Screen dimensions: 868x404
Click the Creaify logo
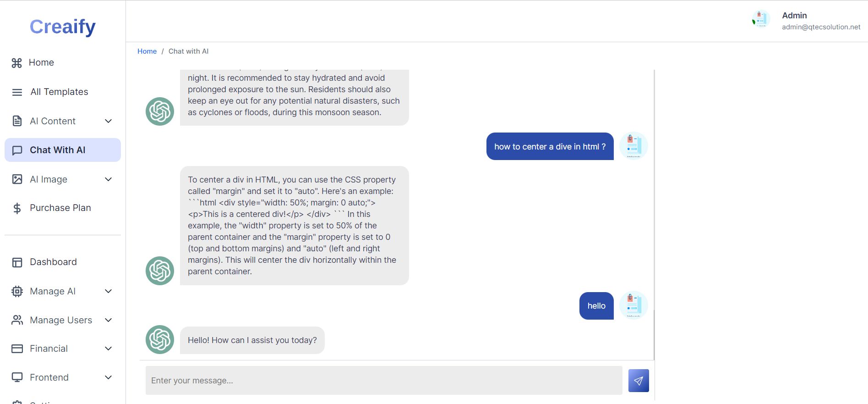(63, 27)
